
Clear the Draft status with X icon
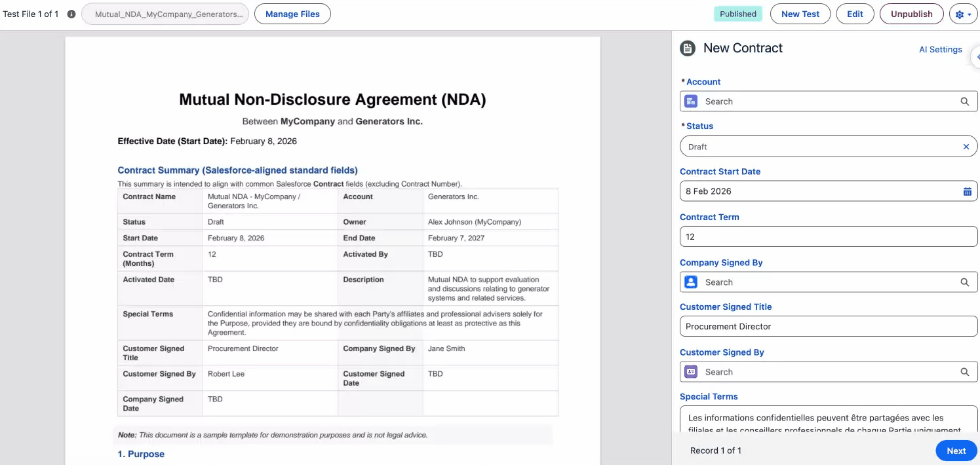click(966, 147)
